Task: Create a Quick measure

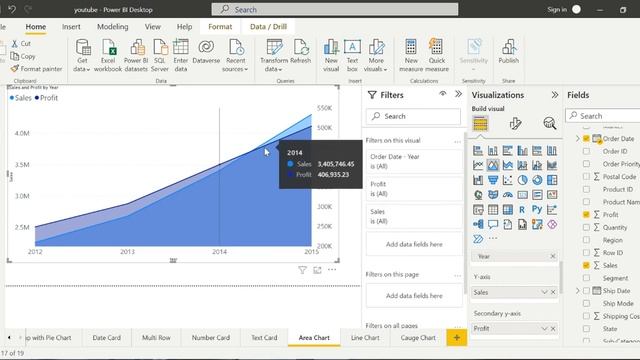Action: [436, 47]
